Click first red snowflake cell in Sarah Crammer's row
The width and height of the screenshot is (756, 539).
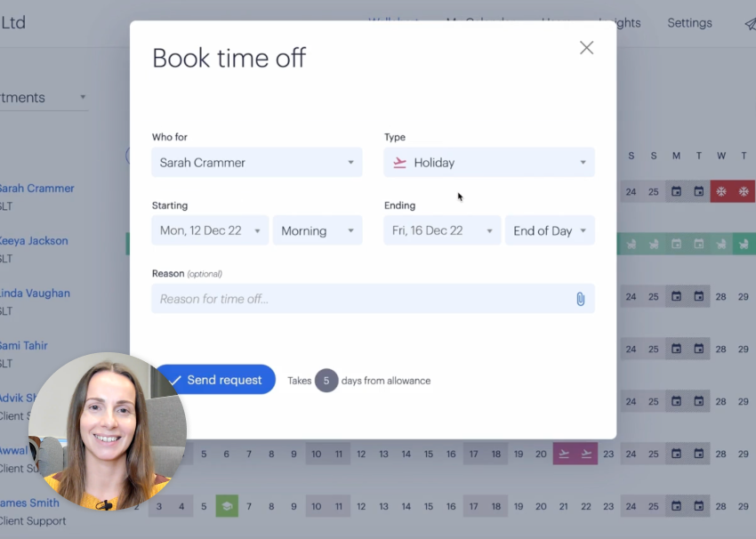(721, 192)
